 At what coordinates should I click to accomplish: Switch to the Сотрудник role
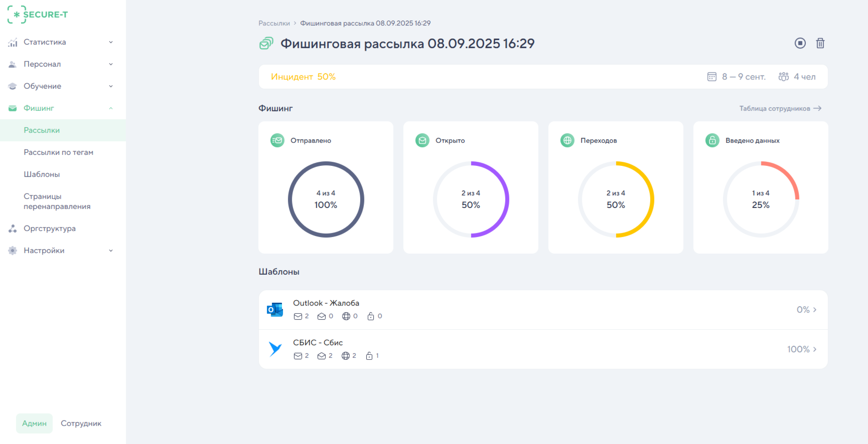click(x=81, y=424)
